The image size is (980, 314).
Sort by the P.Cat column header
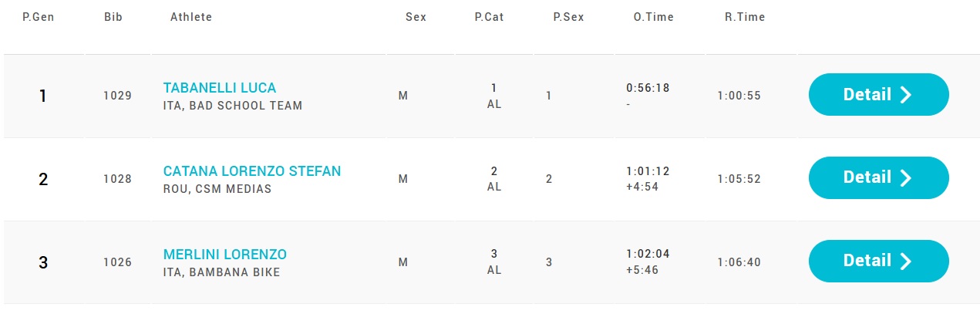click(489, 17)
